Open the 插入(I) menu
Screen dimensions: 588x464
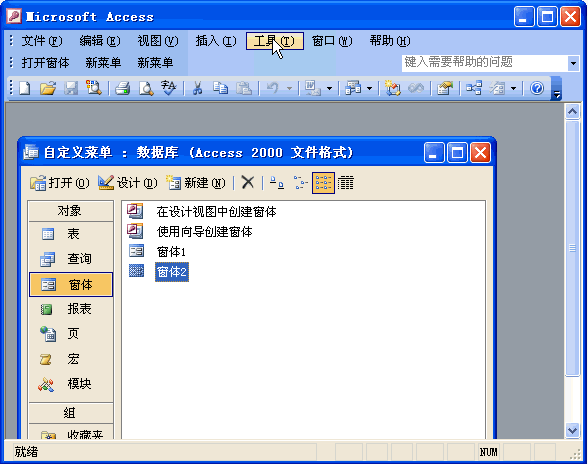coord(216,41)
